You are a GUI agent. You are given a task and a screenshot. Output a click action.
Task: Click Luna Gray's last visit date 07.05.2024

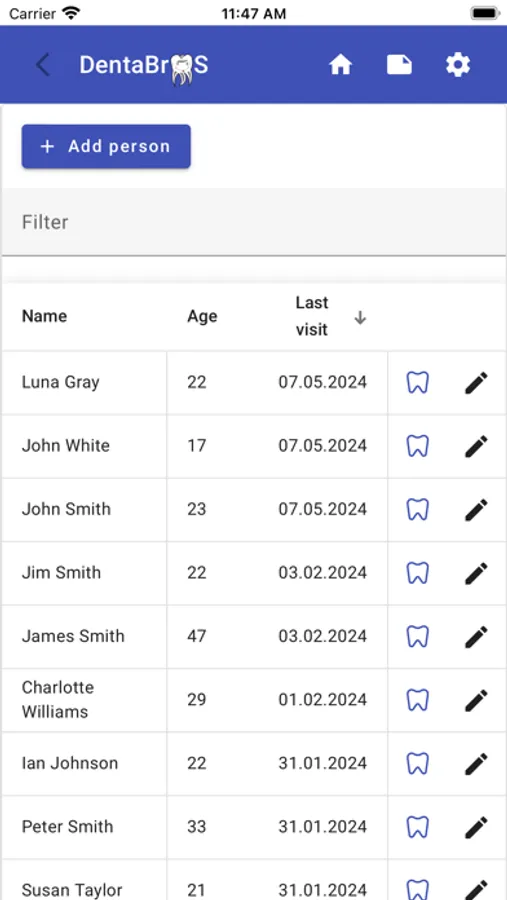tap(323, 382)
